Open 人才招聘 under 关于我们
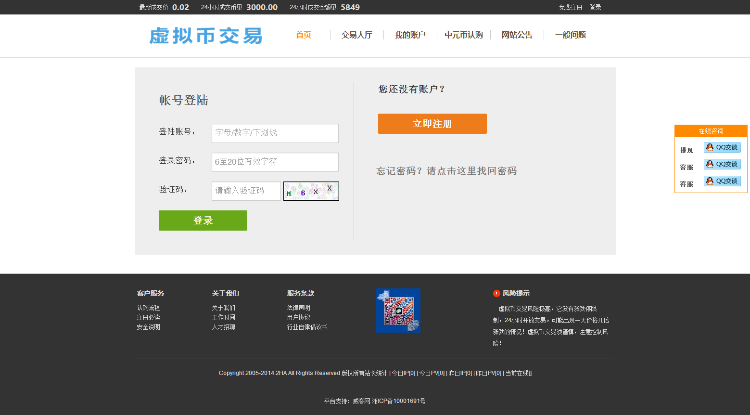Viewport: 750px width, 415px height. pos(223,327)
